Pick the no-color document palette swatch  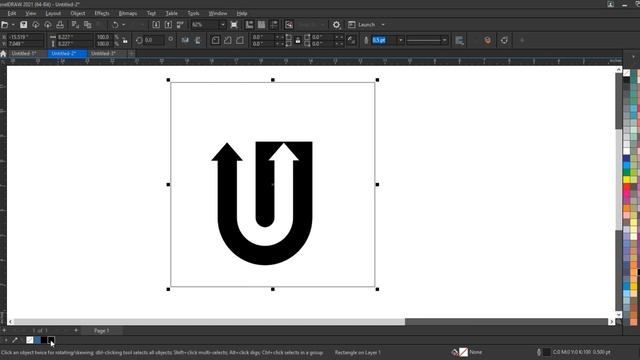[x=30, y=340]
